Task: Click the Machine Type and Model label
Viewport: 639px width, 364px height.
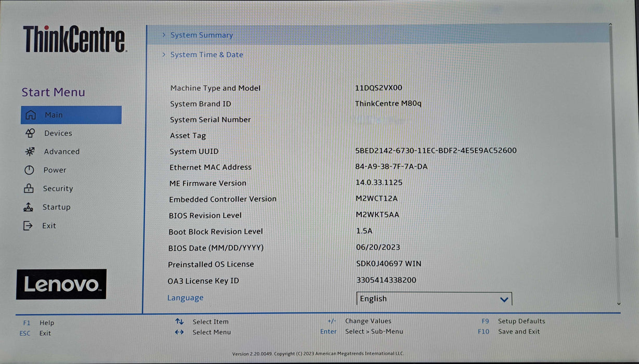Action: click(x=215, y=88)
